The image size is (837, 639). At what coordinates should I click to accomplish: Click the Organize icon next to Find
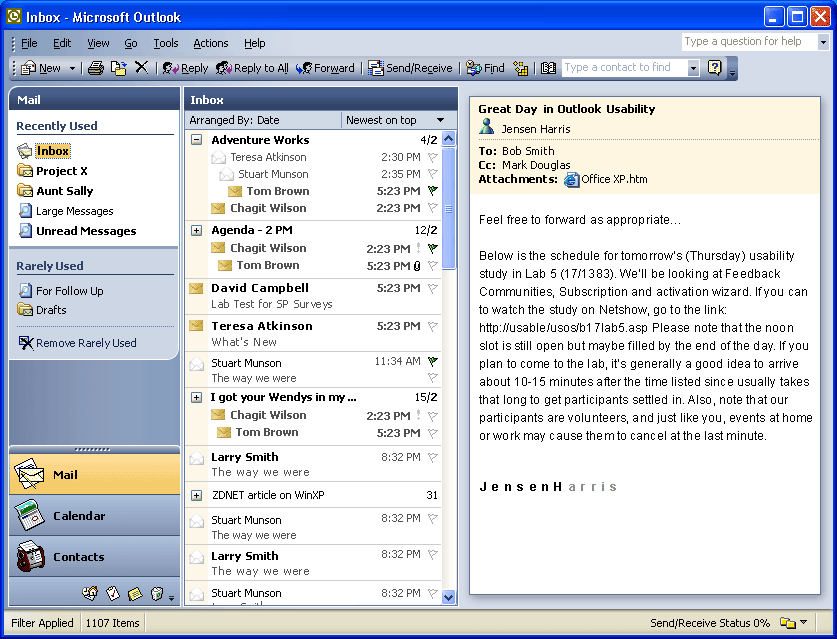[x=520, y=68]
